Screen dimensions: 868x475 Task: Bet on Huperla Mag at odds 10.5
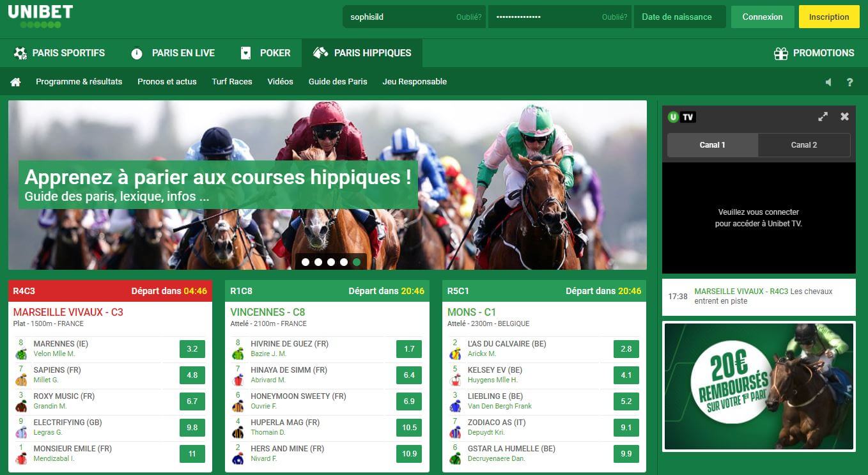(409, 428)
